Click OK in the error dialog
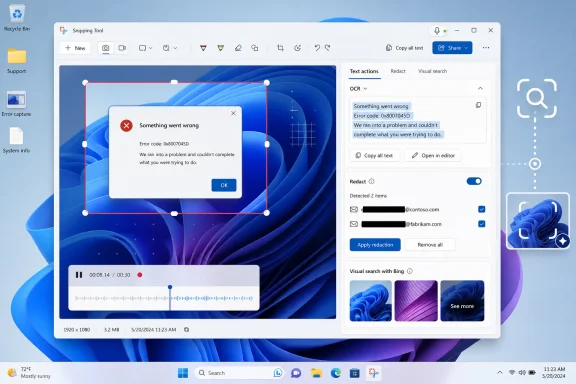This screenshot has width=576, height=384. click(224, 185)
